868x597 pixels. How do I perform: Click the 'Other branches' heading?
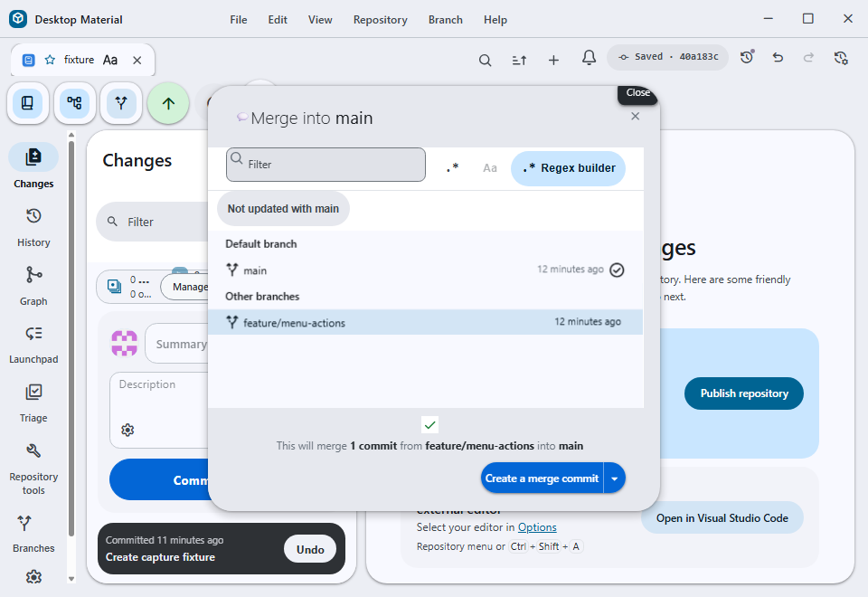262,297
